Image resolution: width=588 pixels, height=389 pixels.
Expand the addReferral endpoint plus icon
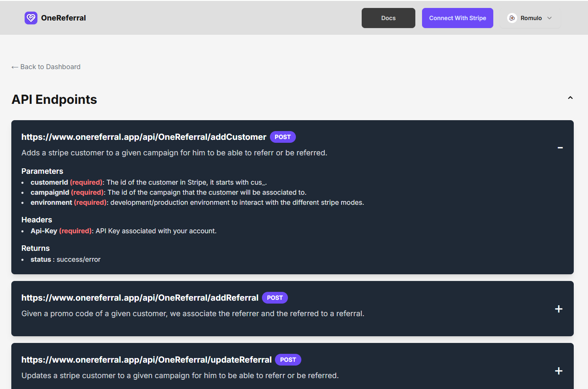click(559, 309)
